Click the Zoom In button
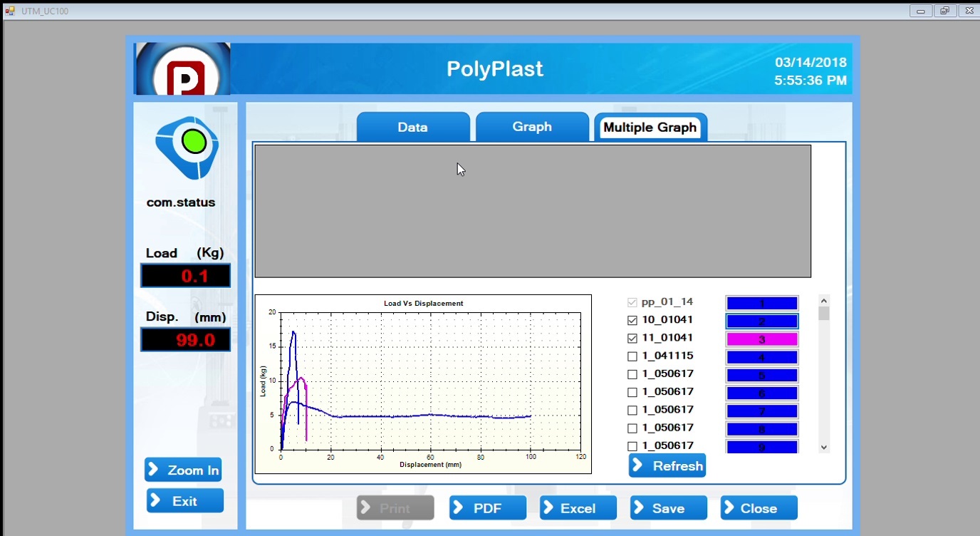The image size is (980, 536). pyautogui.click(x=184, y=470)
